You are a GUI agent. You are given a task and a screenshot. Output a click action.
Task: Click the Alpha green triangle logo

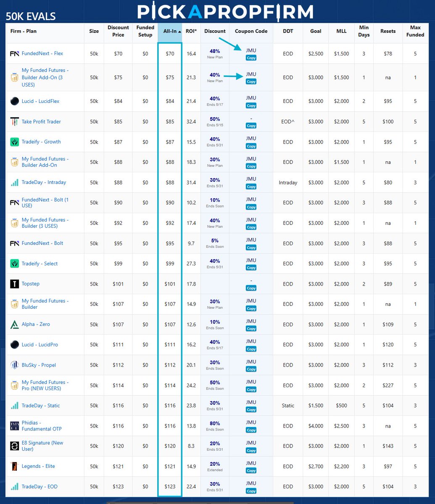[x=14, y=324]
